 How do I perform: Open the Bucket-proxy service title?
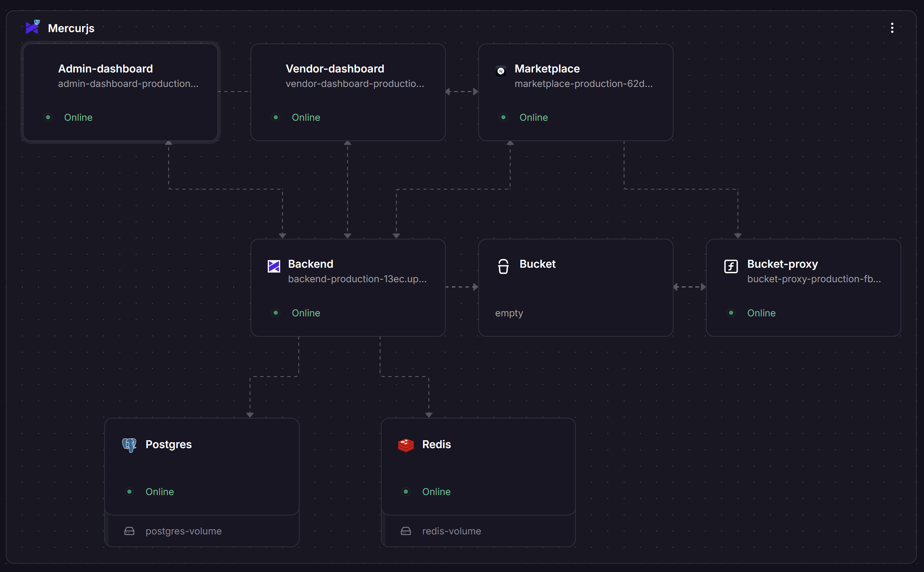[783, 264]
